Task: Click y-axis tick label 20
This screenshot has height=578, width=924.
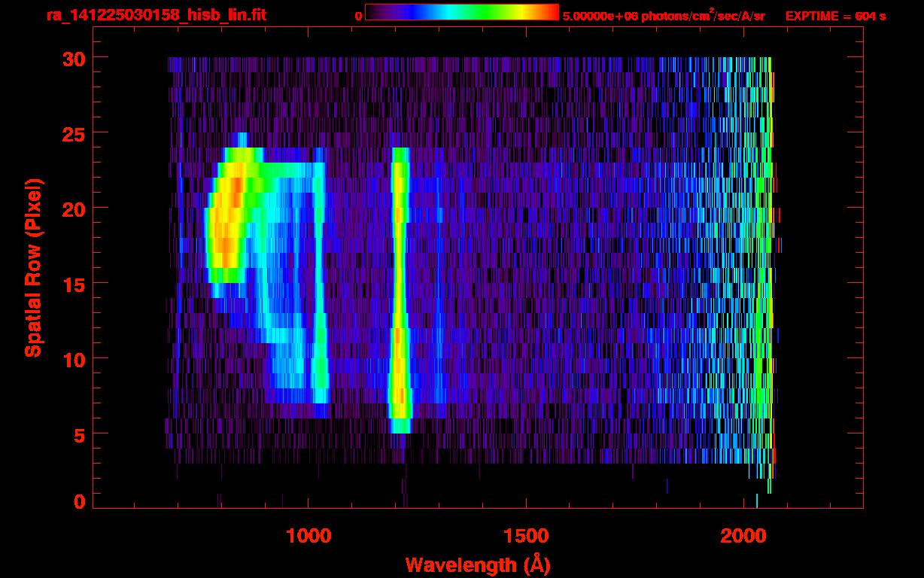Action: (74, 208)
